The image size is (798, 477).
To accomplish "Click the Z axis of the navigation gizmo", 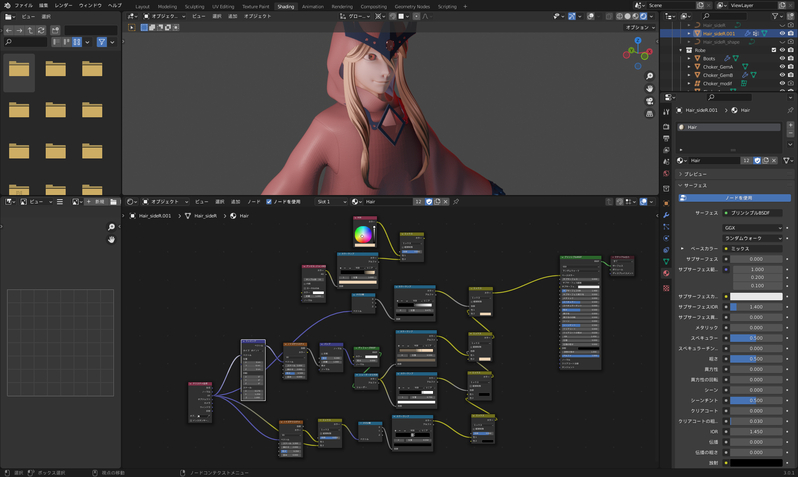I will [x=638, y=41].
